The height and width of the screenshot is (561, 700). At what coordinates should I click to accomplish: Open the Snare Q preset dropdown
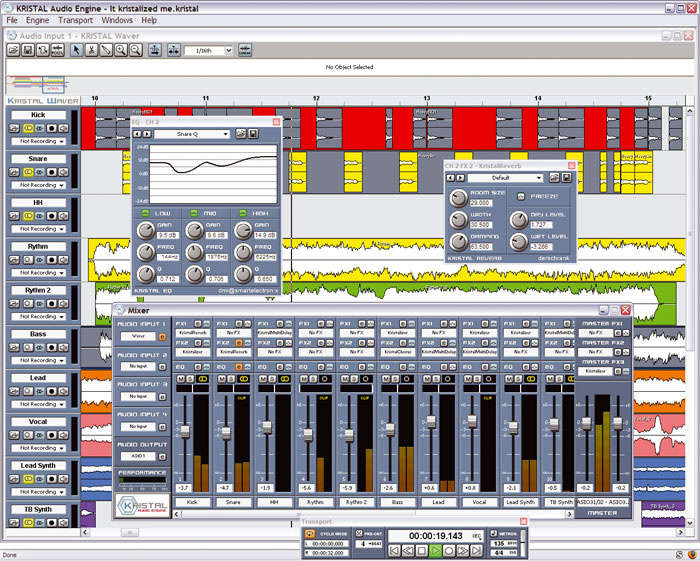click(x=192, y=134)
